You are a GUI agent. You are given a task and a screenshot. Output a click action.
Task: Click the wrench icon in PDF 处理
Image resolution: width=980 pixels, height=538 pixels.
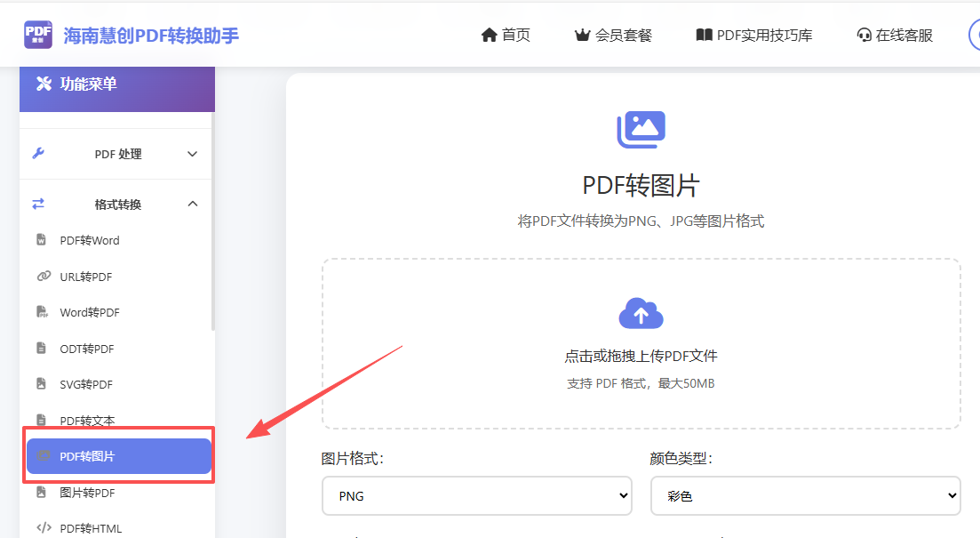coord(38,153)
